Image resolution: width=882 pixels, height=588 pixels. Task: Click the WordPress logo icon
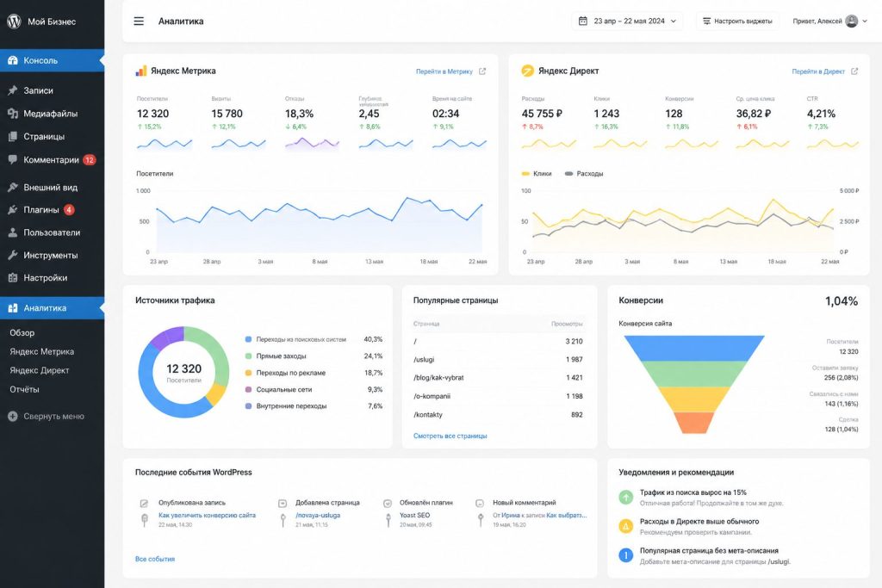pyautogui.click(x=14, y=22)
